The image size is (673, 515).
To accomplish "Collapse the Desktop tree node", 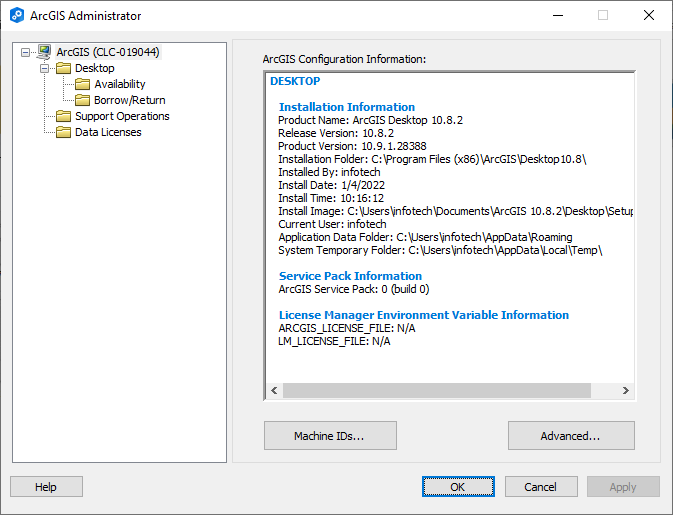I will coord(45,68).
